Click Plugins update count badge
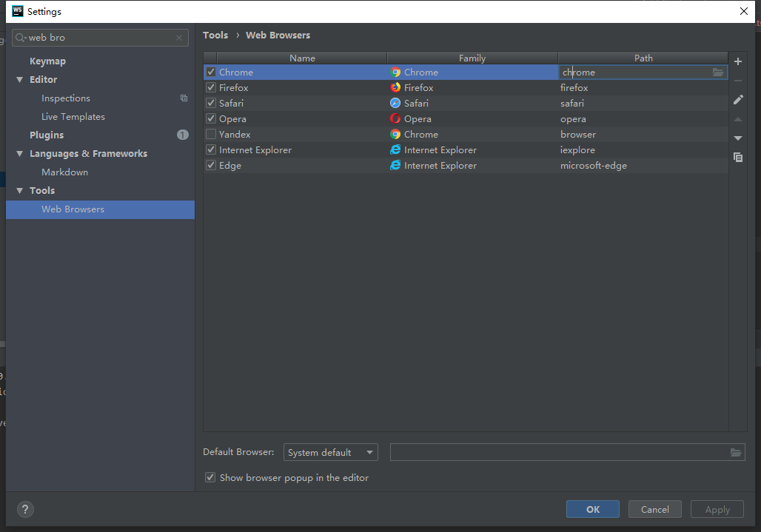 pos(183,135)
